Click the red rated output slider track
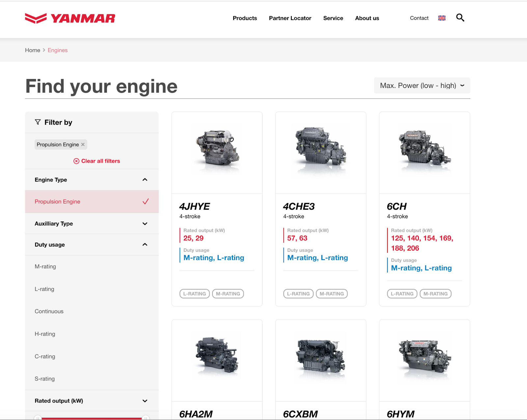This screenshot has width=527, height=420. tap(92, 418)
